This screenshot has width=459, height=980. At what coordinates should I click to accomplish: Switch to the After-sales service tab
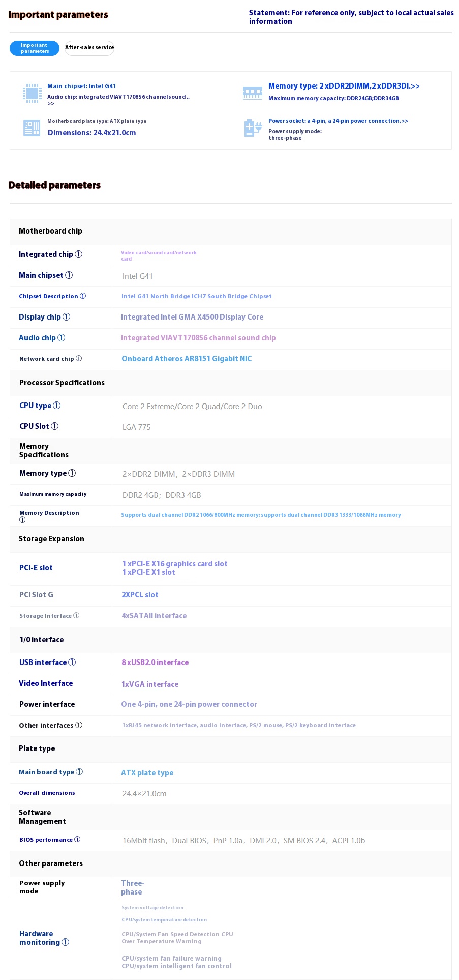click(x=89, y=48)
